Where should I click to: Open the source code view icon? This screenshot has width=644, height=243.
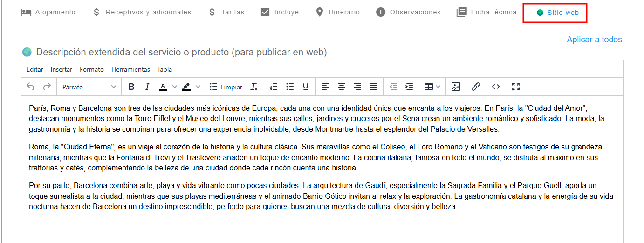coord(496,87)
